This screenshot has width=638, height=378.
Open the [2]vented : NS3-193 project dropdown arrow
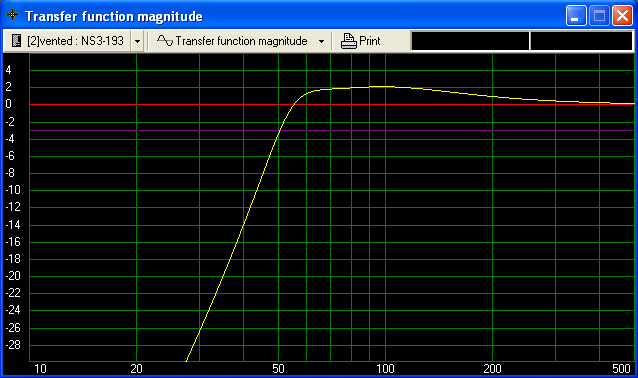pos(138,41)
